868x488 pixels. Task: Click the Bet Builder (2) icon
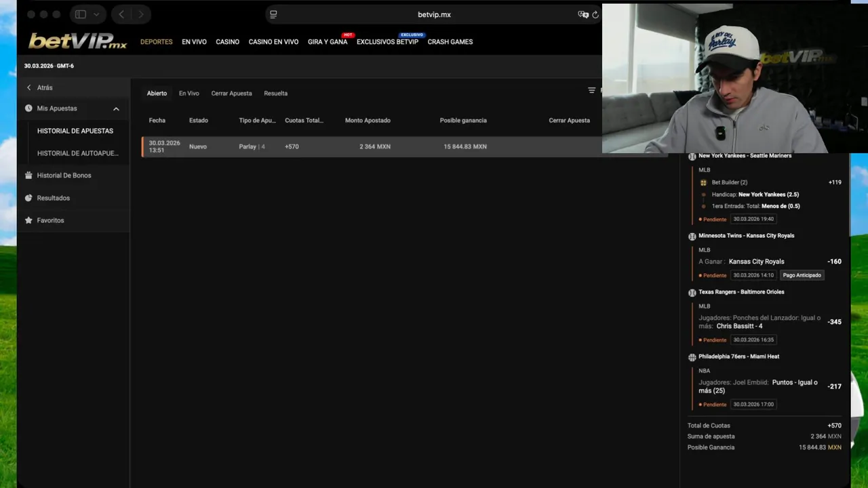coord(704,182)
